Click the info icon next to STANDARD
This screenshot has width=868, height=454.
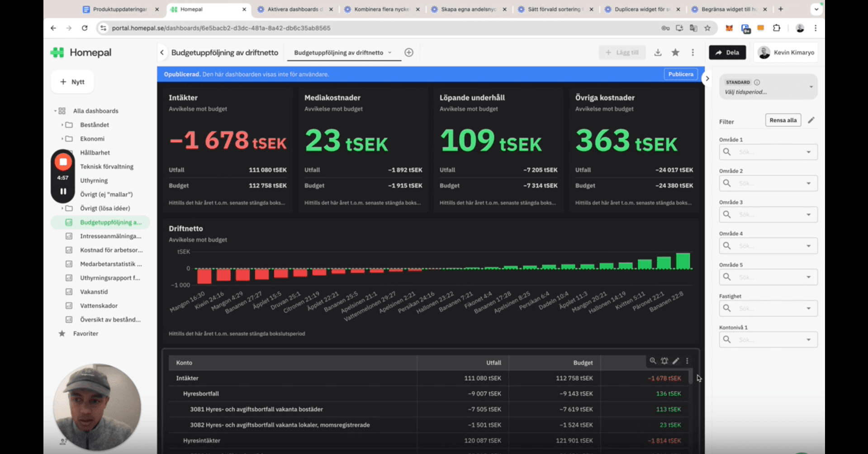pos(757,82)
